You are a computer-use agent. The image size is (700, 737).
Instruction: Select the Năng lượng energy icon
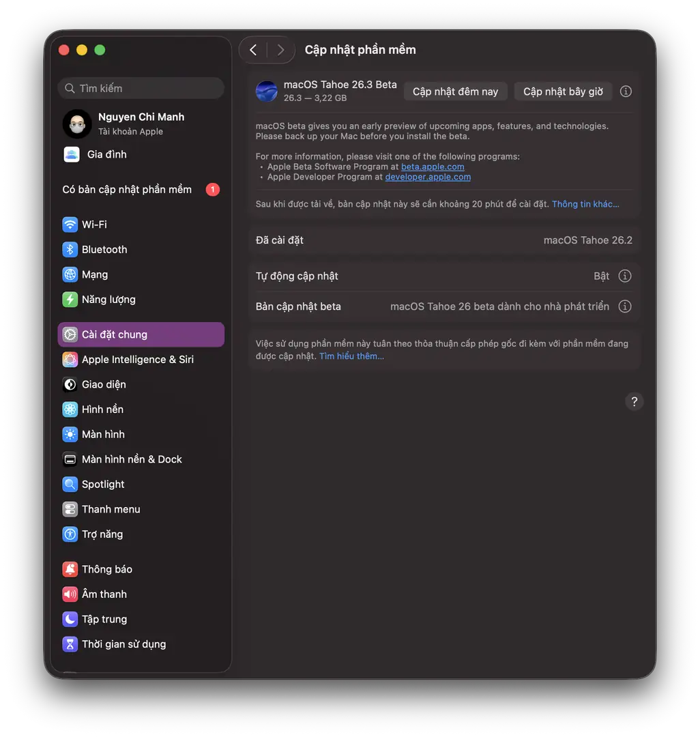point(70,300)
